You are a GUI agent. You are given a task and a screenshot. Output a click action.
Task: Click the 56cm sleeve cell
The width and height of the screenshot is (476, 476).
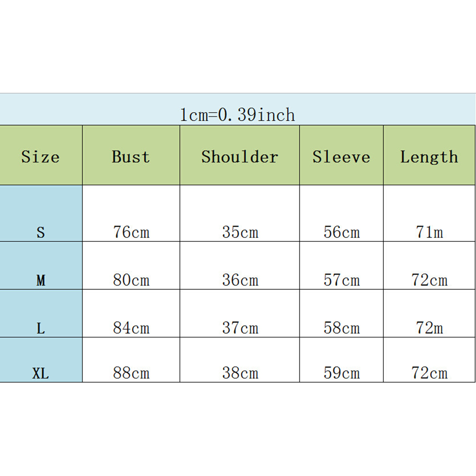click(342, 232)
